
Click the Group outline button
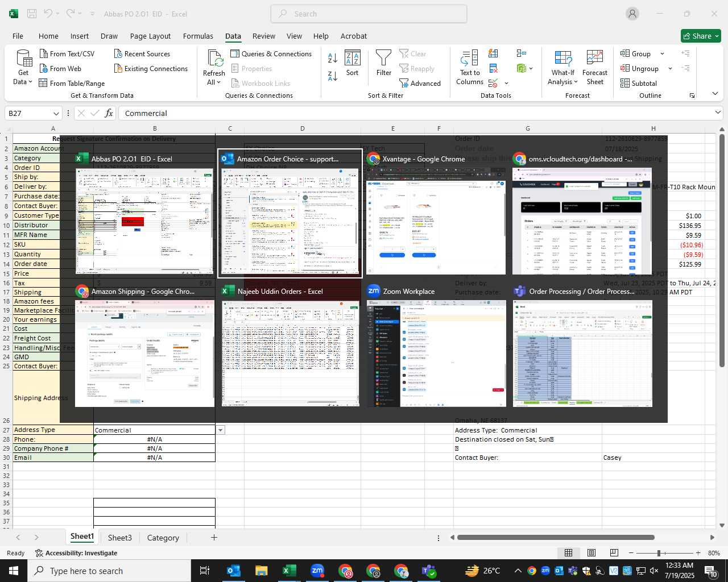tap(636, 53)
